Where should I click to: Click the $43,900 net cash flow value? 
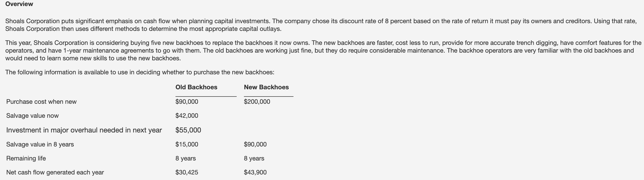pos(255,172)
